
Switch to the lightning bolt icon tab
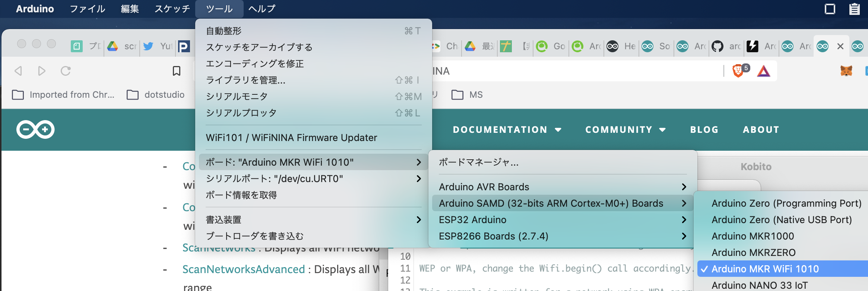coord(761,46)
